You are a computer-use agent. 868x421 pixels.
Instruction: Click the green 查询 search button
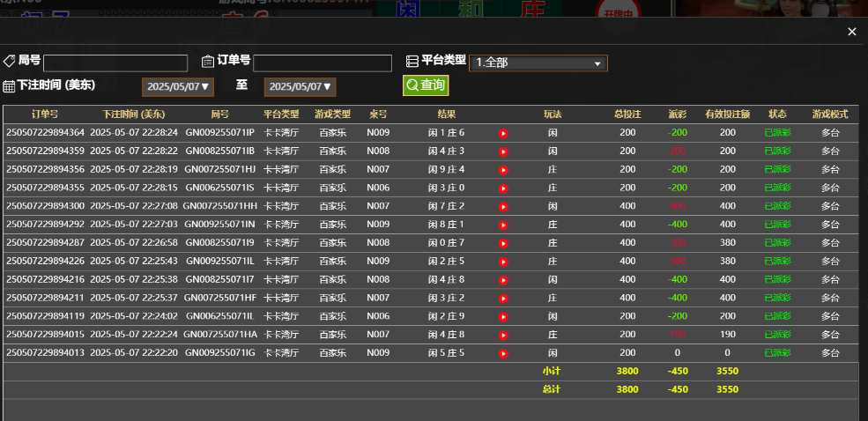[x=426, y=85]
